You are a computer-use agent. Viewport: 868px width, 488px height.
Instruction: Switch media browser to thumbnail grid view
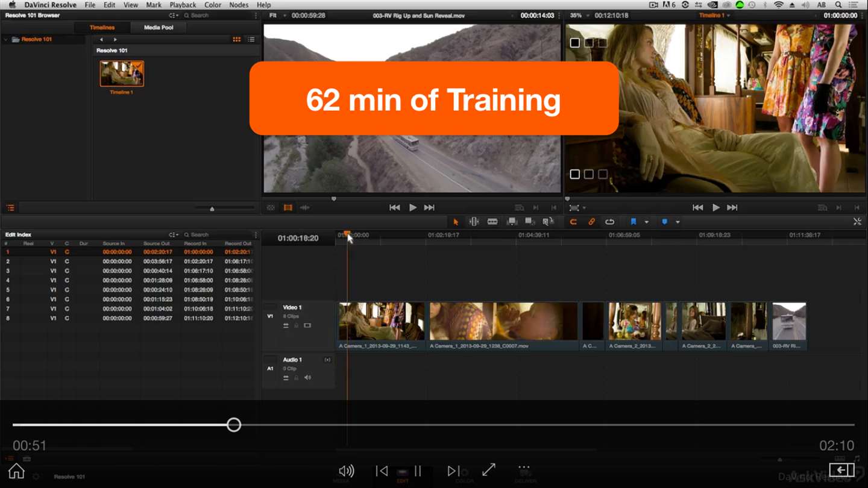point(236,39)
